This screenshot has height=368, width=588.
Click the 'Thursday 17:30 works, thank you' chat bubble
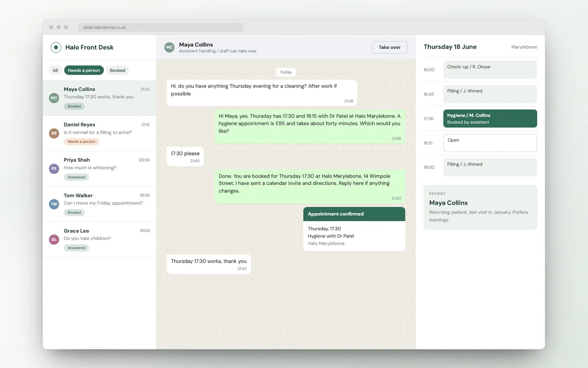(x=209, y=264)
